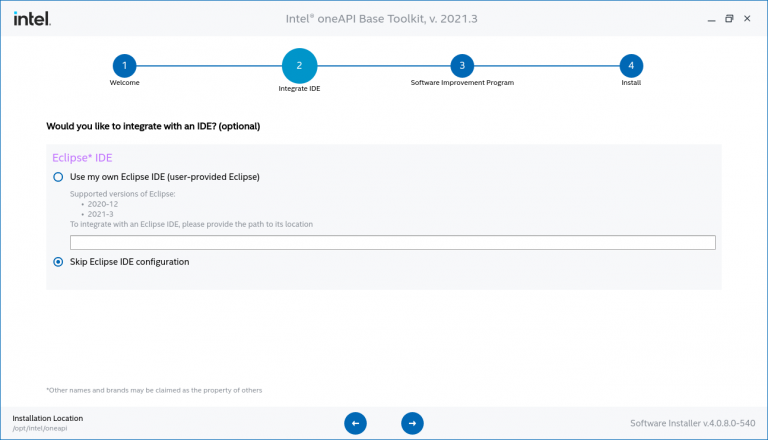Open 'Software Improvement Program' step label
The image size is (768, 440).
(461, 83)
